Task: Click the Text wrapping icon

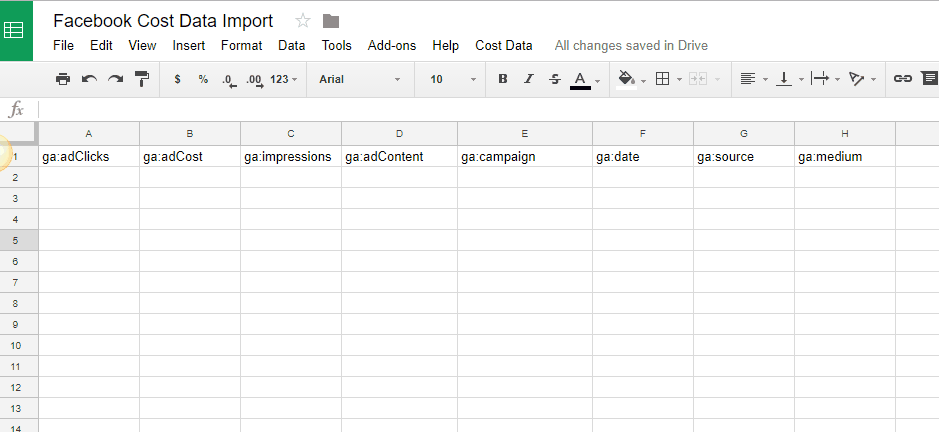Action: 820,78
